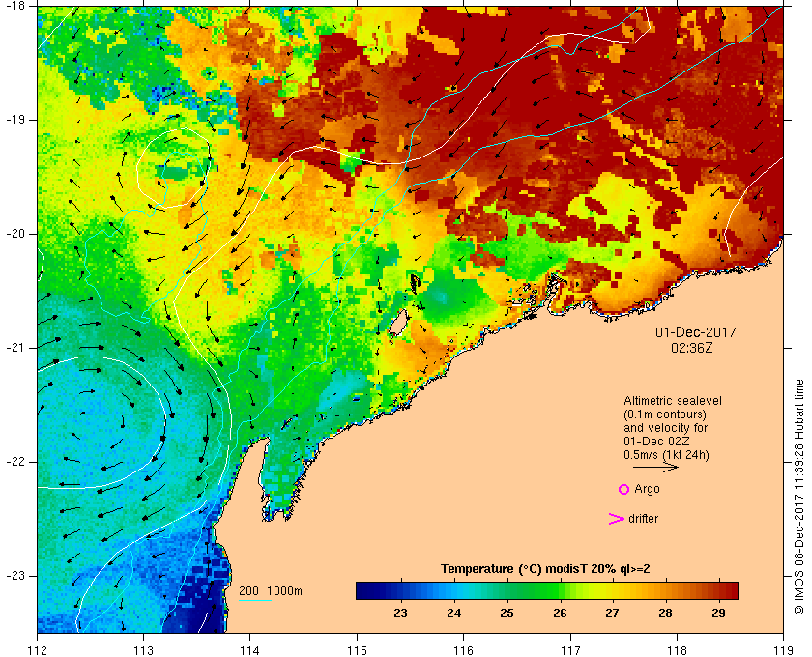Click the 'Argo' legend label
This screenshot has width=812, height=657.
(x=647, y=489)
